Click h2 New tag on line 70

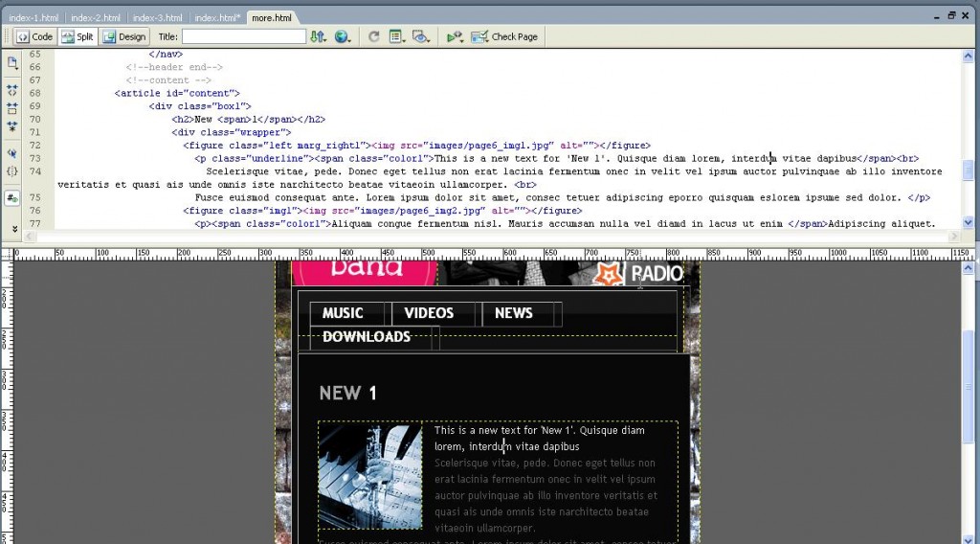(x=249, y=120)
